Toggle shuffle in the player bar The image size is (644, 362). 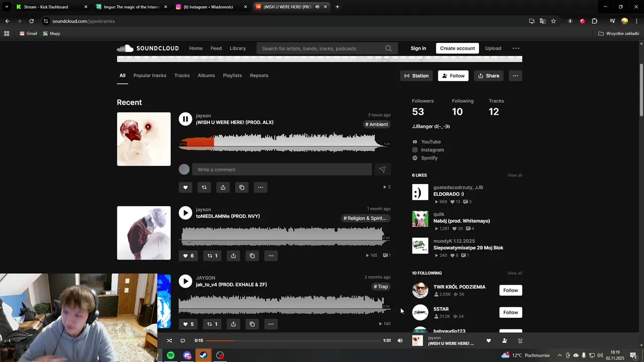pos(170,340)
